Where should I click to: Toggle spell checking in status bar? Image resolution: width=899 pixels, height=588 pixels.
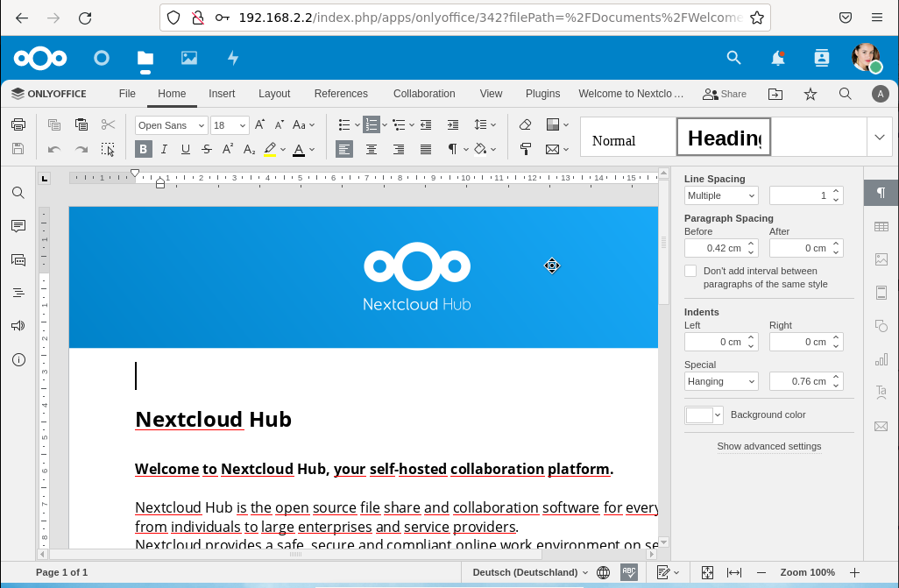[x=629, y=572]
